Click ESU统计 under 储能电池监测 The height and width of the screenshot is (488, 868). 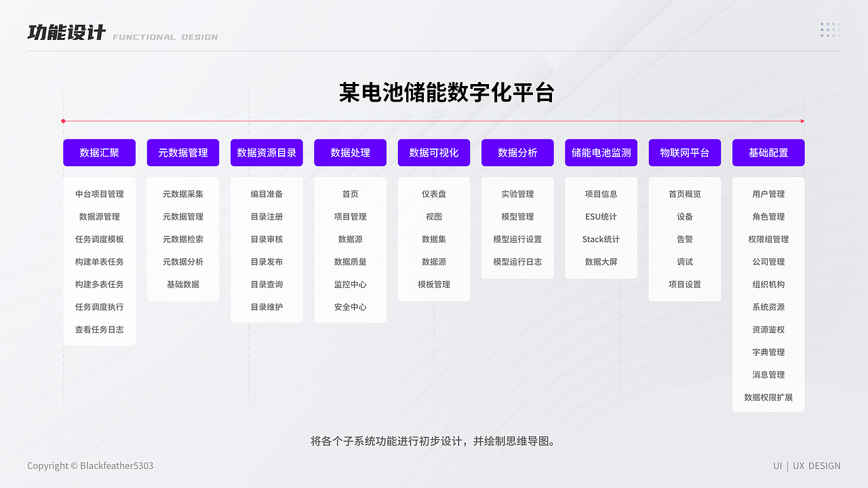(601, 216)
